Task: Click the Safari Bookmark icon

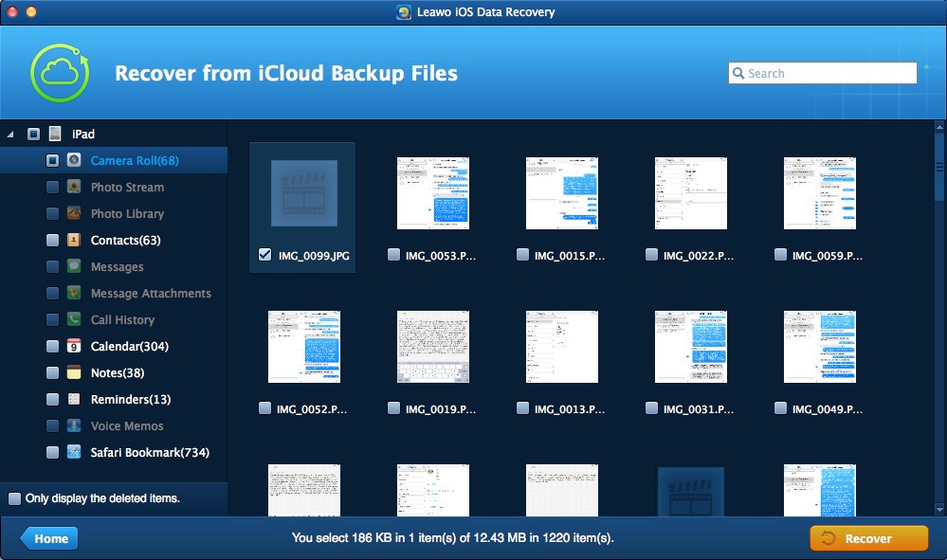Action: click(x=74, y=453)
